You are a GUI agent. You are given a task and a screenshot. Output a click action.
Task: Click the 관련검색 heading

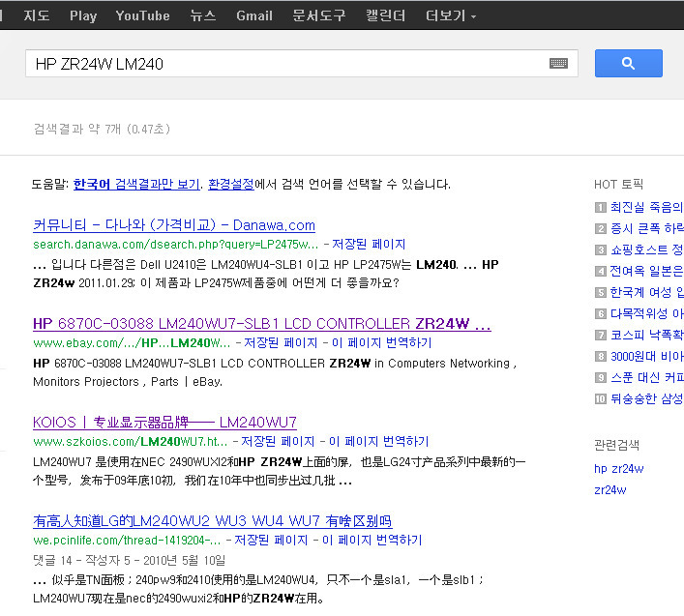tap(617, 445)
